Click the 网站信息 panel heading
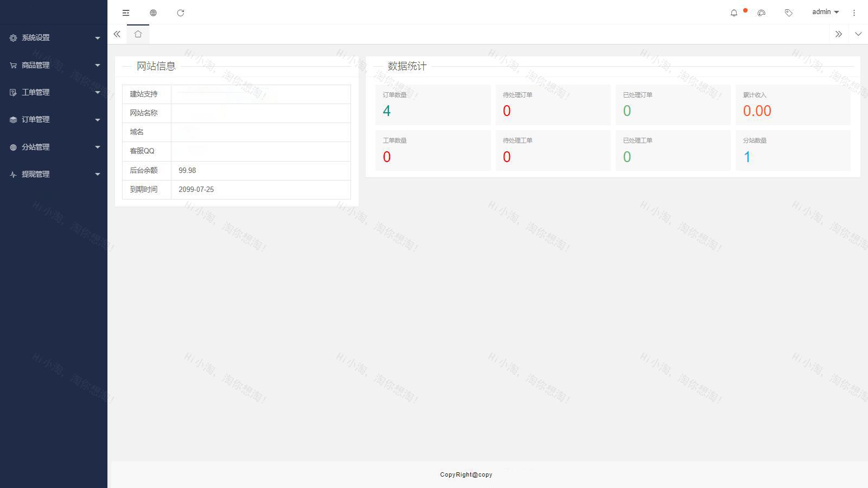This screenshot has width=868, height=488. [x=156, y=66]
